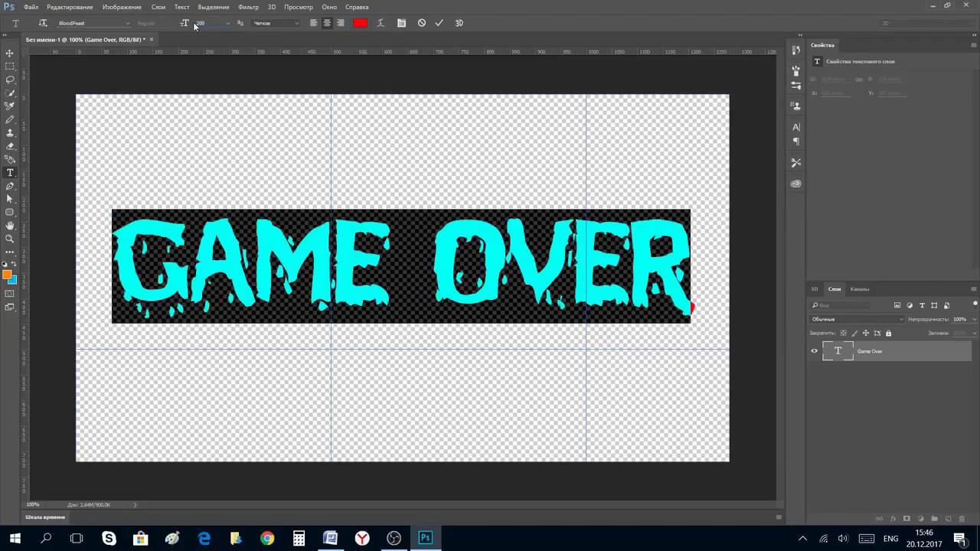Select the Eyedropper tool

10,106
